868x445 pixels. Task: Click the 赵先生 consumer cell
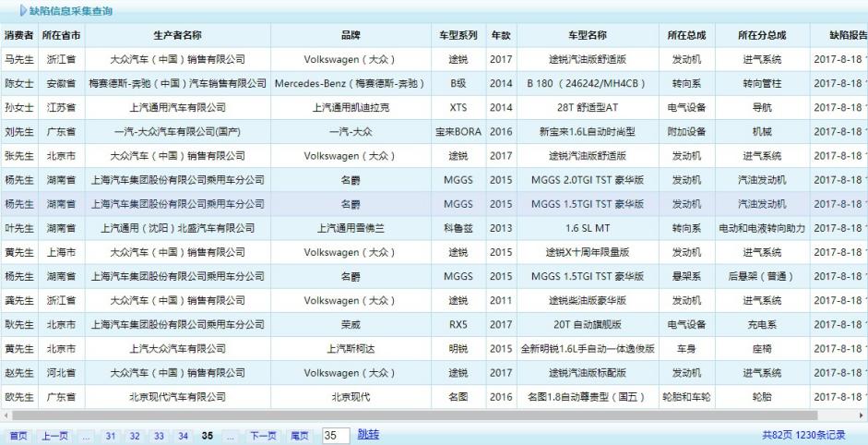(19, 372)
